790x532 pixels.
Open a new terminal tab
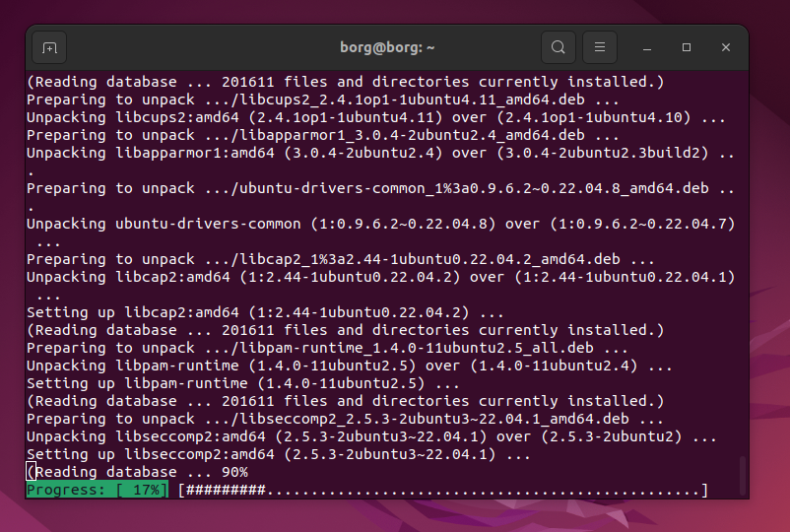click(50, 47)
